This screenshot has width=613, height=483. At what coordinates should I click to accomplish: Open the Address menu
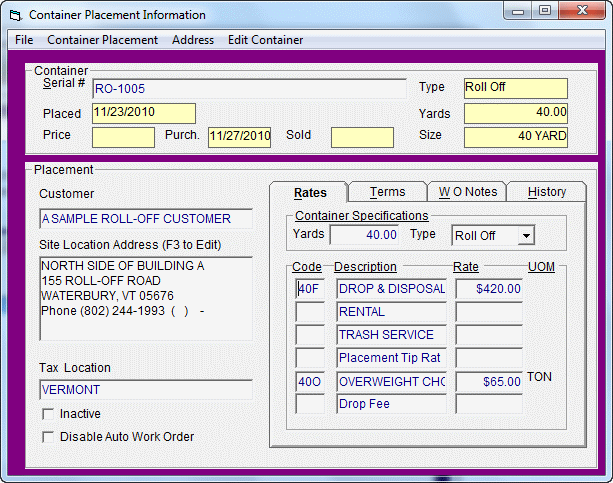[193, 40]
